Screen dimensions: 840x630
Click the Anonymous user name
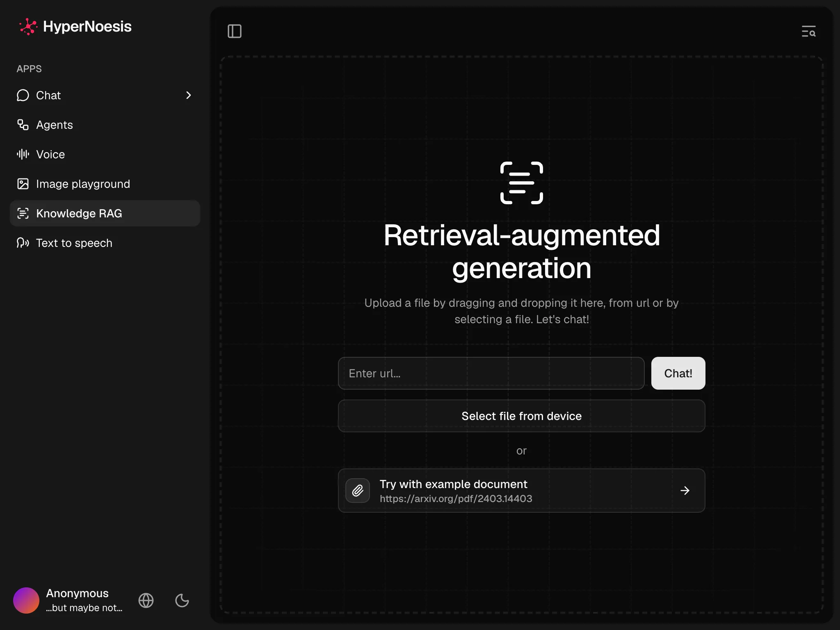coord(77,593)
